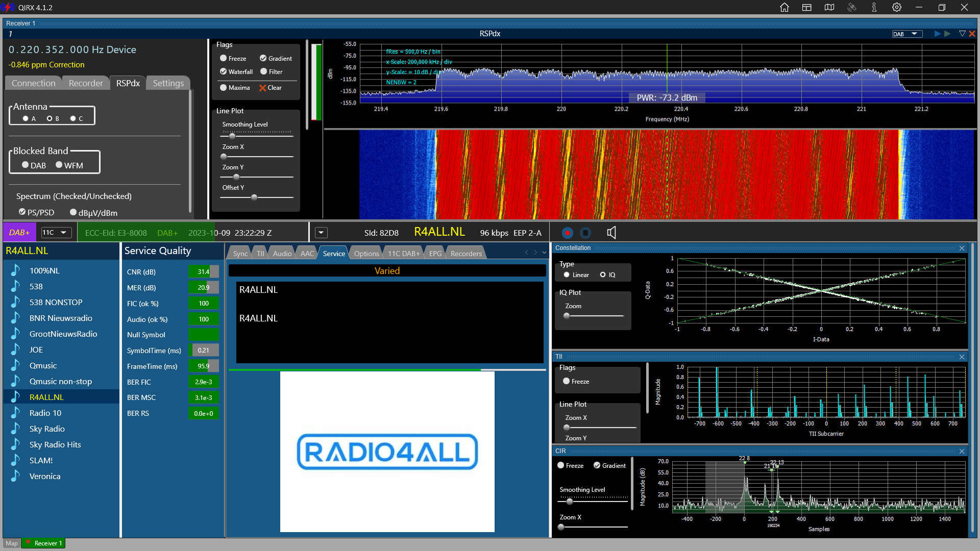The width and height of the screenshot is (980, 551).
Task: Select Linear constellation type
Action: 566,274
